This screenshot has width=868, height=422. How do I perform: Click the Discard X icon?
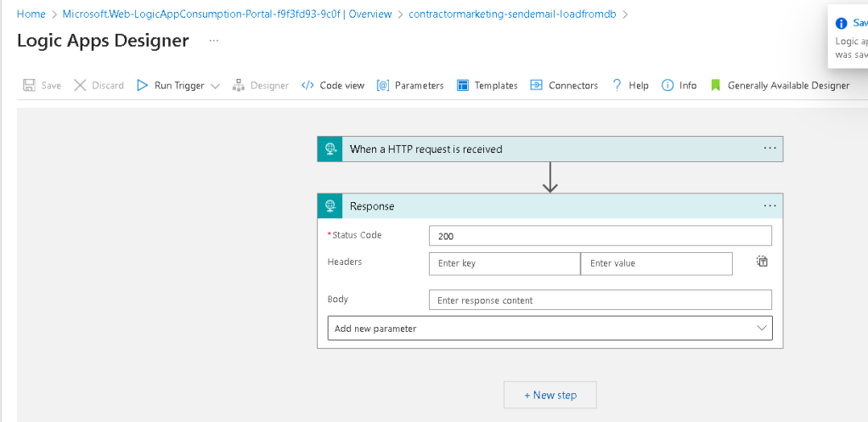click(81, 85)
